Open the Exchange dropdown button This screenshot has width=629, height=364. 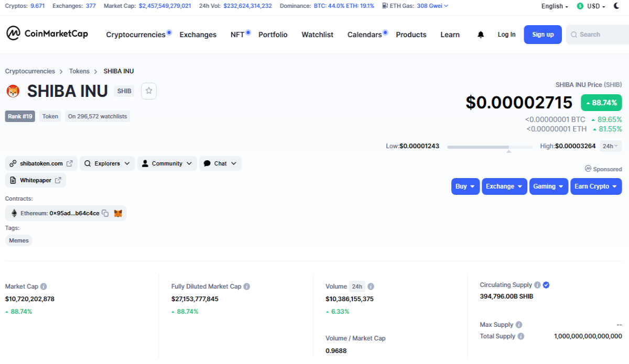pyautogui.click(x=504, y=186)
